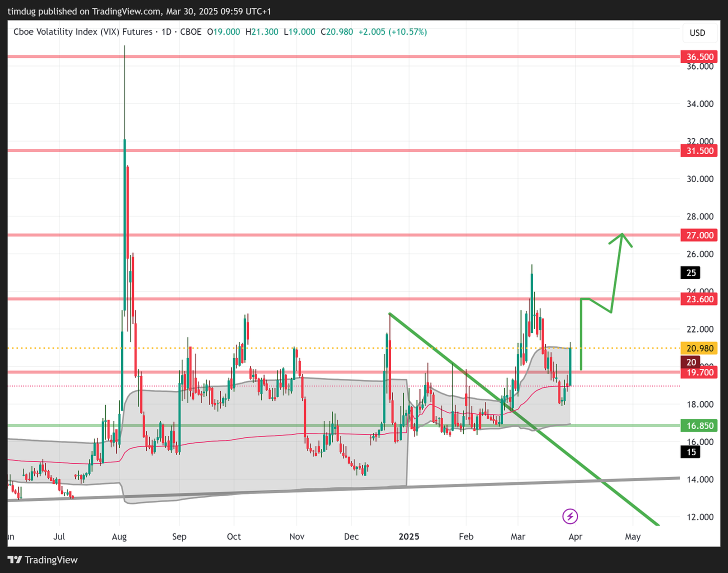Click the Oct label on time axis

point(233,536)
